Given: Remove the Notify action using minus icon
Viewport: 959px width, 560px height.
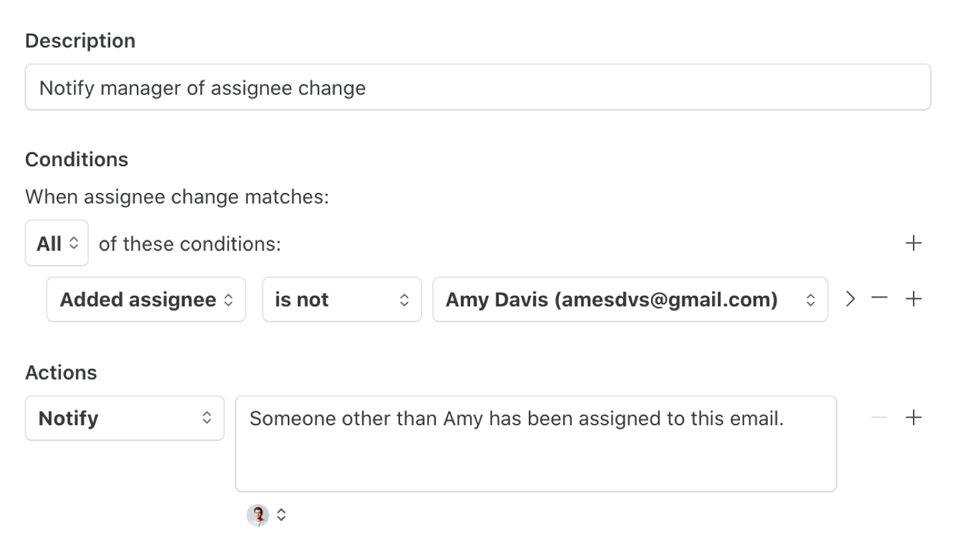Looking at the screenshot, I should pyautogui.click(x=879, y=418).
